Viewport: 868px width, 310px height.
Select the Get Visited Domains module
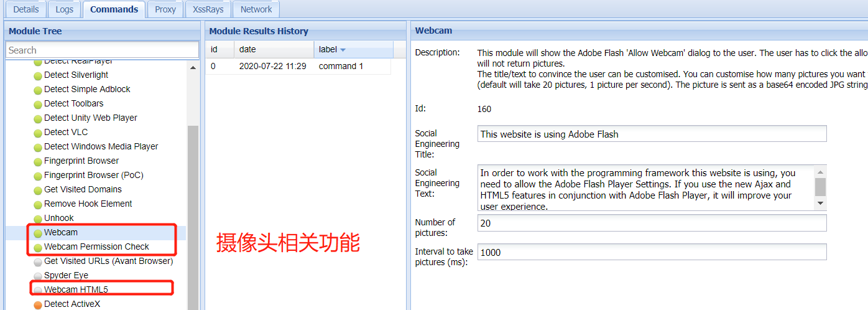click(83, 189)
